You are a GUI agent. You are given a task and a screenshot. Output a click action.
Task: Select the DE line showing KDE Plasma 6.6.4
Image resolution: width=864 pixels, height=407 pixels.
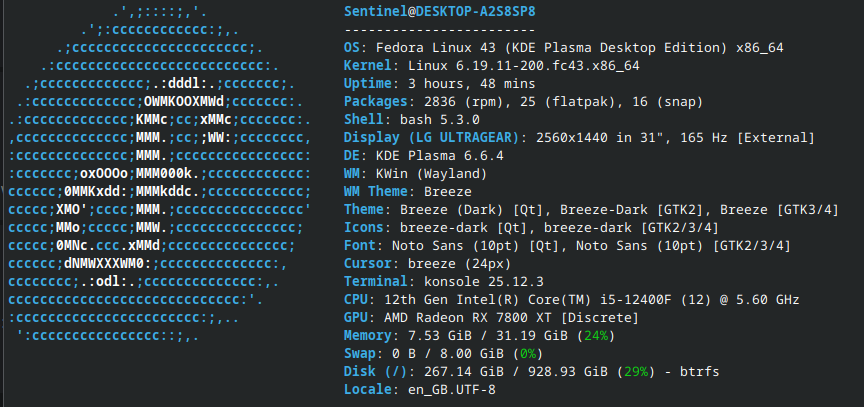point(424,156)
